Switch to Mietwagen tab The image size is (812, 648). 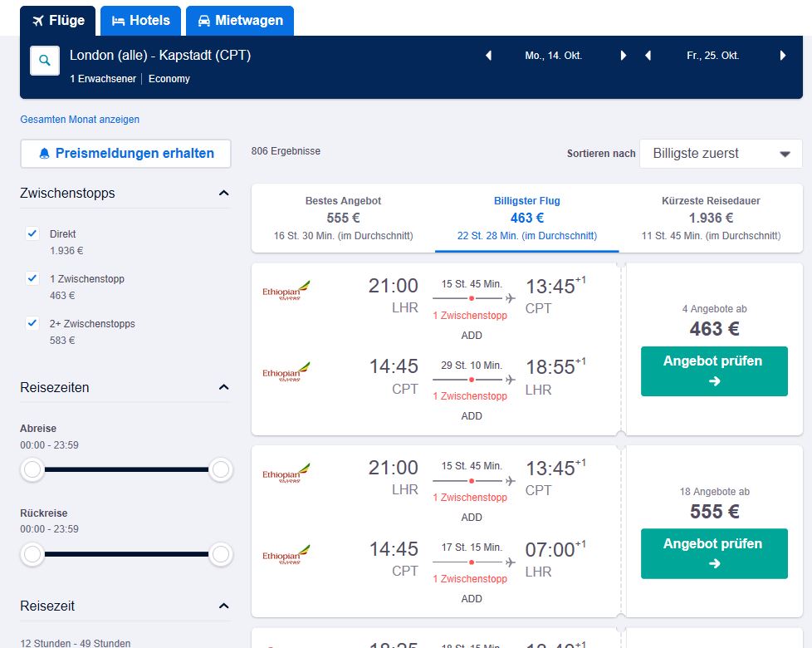pyautogui.click(x=240, y=21)
